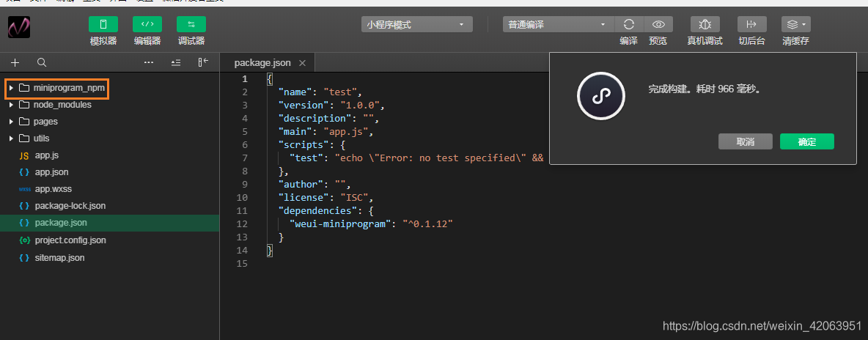The image size is (868, 340).
Task: Click the "^0.1.12" version value
Action: coord(428,223)
